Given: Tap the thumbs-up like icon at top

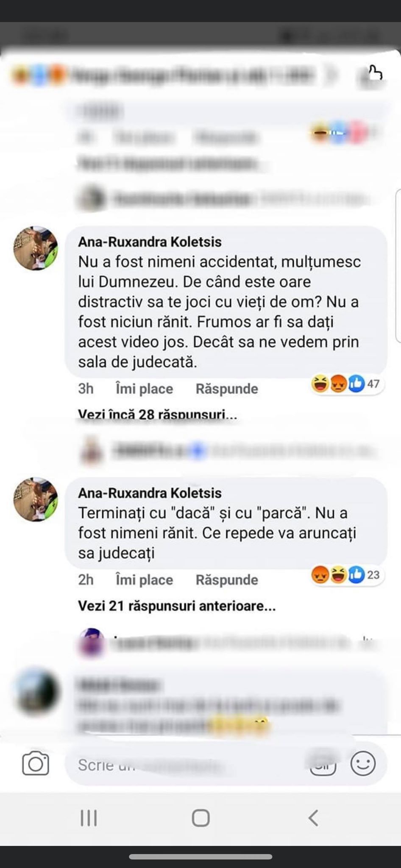Looking at the screenshot, I should (375, 73).
